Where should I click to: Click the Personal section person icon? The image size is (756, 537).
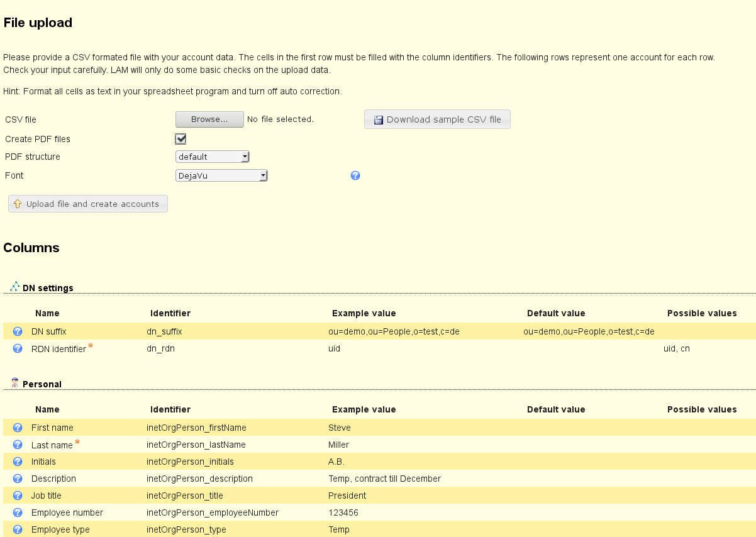coord(15,383)
